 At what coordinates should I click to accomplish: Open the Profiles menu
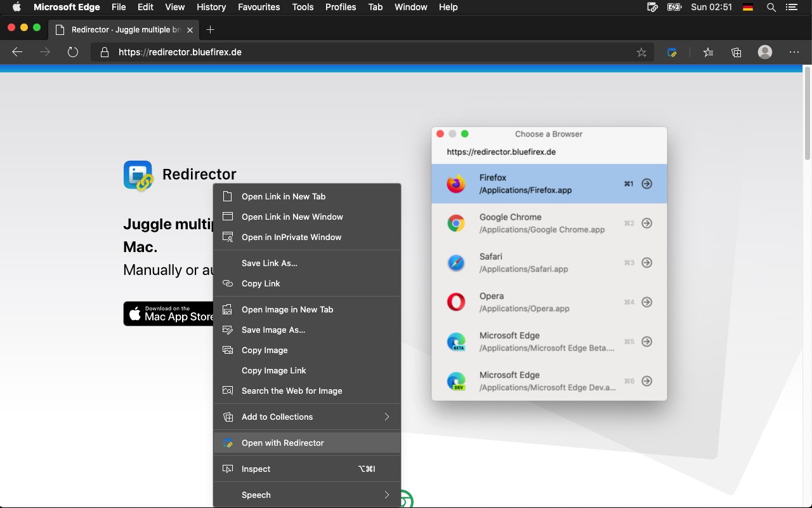click(x=341, y=7)
